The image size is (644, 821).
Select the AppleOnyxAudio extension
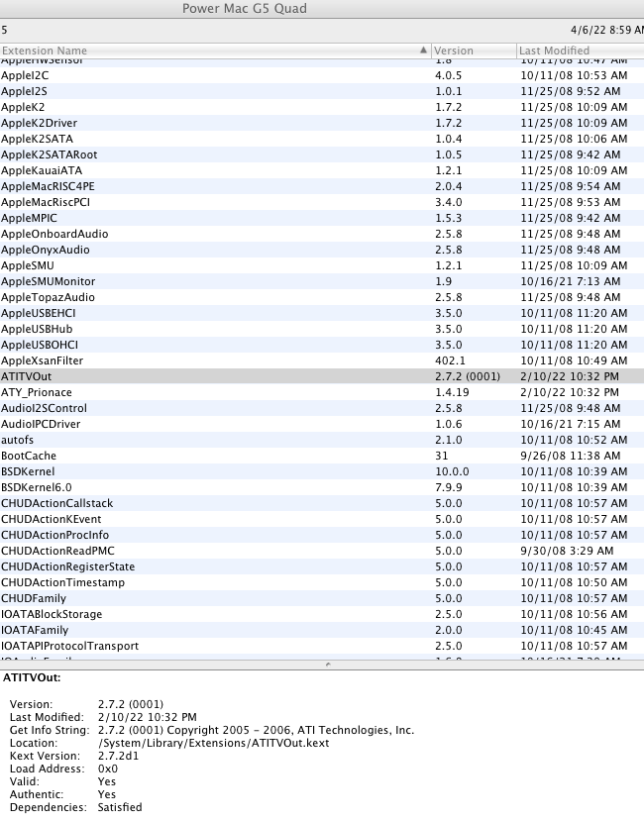tap(322, 250)
